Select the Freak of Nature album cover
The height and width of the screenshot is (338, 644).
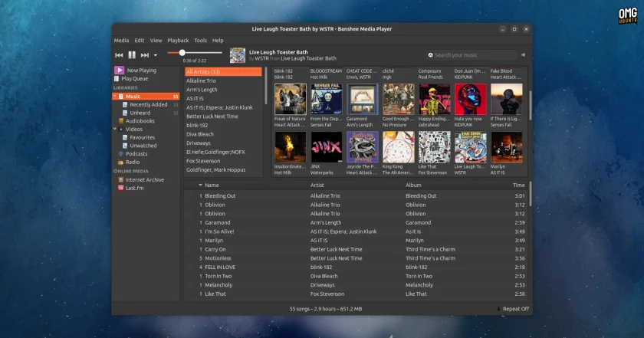(290, 99)
